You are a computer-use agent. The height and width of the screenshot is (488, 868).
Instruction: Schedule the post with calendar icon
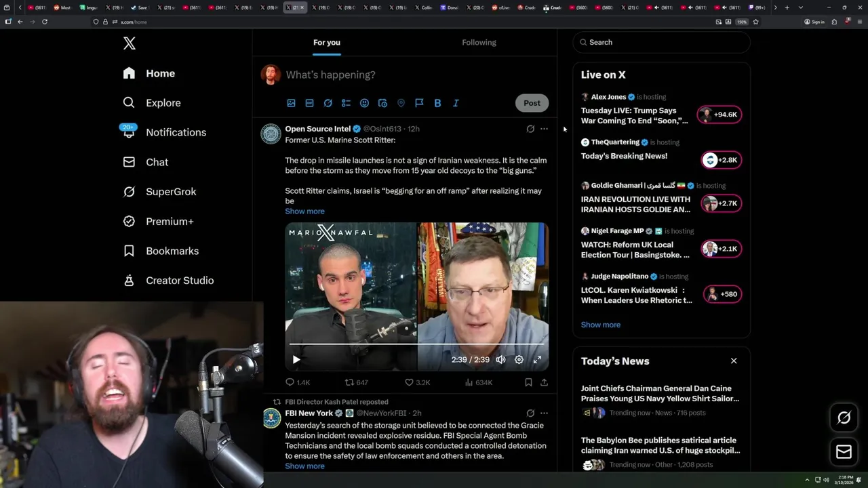pos(382,103)
